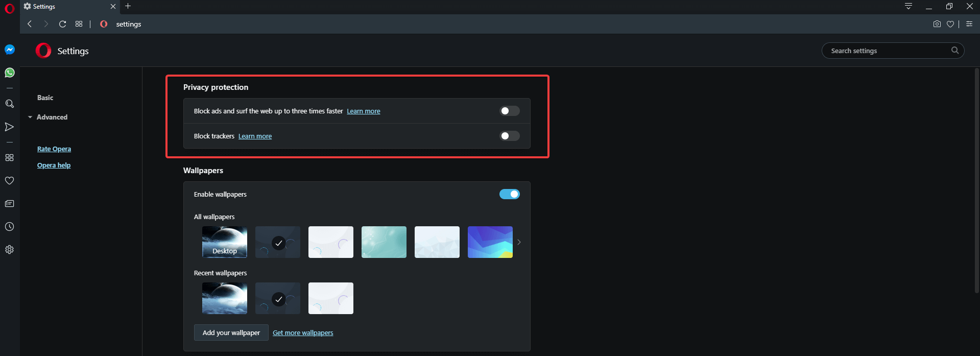Click the site icon in address bar
The width and height of the screenshot is (980, 356).
coord(104,24)
